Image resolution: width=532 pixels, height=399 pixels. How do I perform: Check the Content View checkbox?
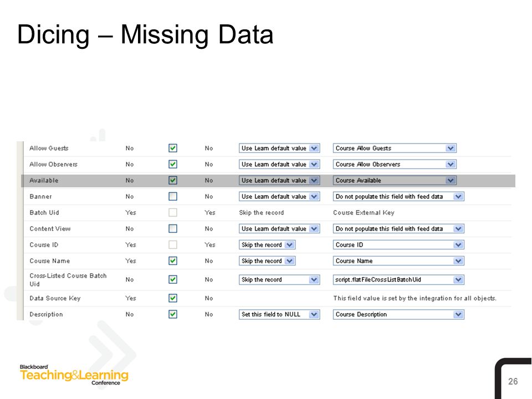coord(173,229)
